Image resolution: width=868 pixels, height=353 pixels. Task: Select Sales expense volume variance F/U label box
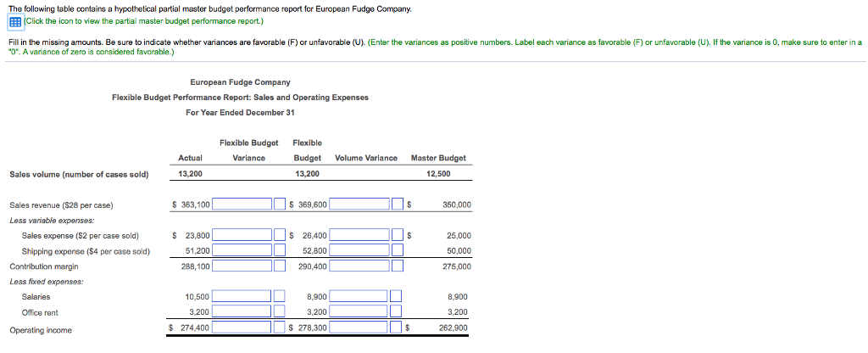[398, 236]
